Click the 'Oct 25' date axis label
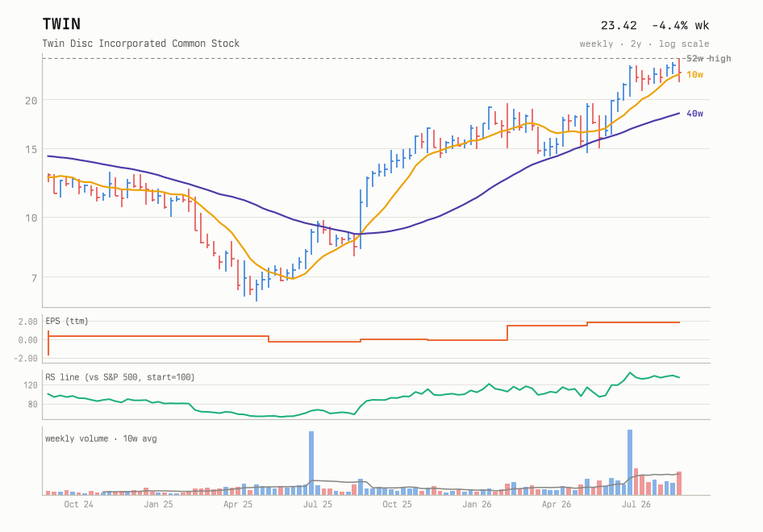Screen dimensions: 763x532 coord(397,505)
